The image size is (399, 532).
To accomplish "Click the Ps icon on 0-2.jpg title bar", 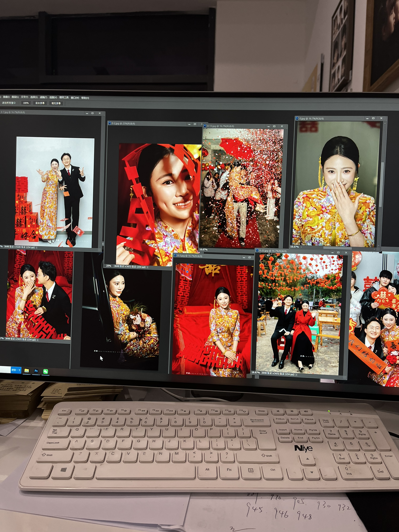I will tap(110, 123).
